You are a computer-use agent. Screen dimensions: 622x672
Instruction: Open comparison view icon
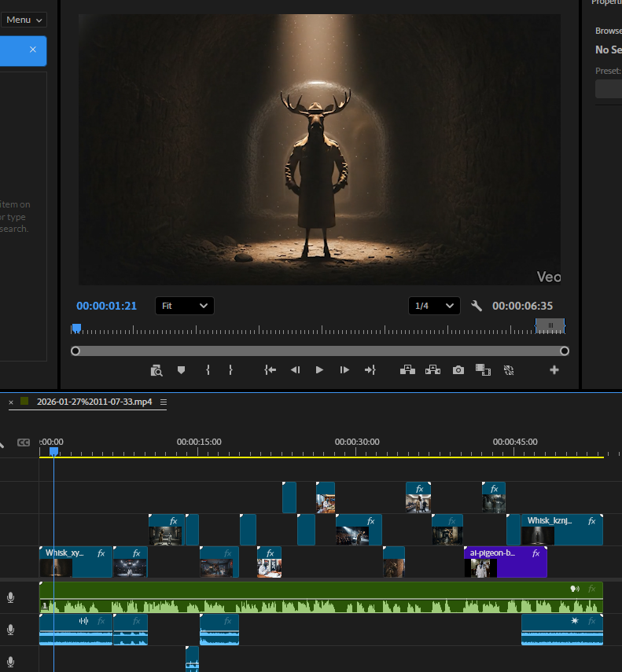coord(483,370)
